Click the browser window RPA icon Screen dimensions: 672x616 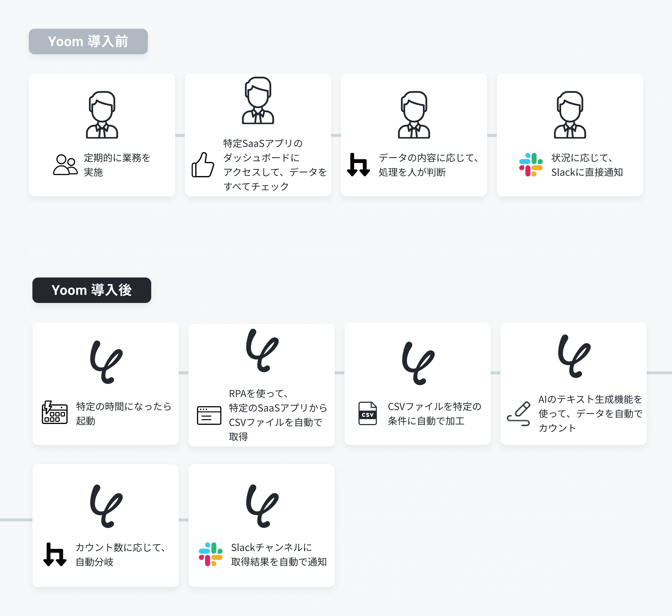click(209, 415)
